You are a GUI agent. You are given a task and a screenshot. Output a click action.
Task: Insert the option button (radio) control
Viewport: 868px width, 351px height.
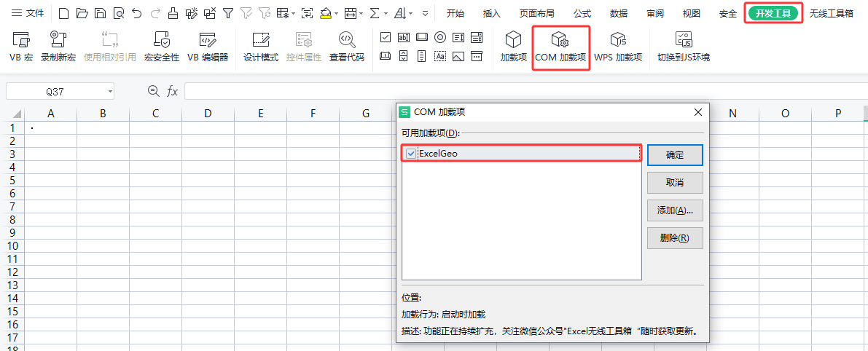coord(440,38)
